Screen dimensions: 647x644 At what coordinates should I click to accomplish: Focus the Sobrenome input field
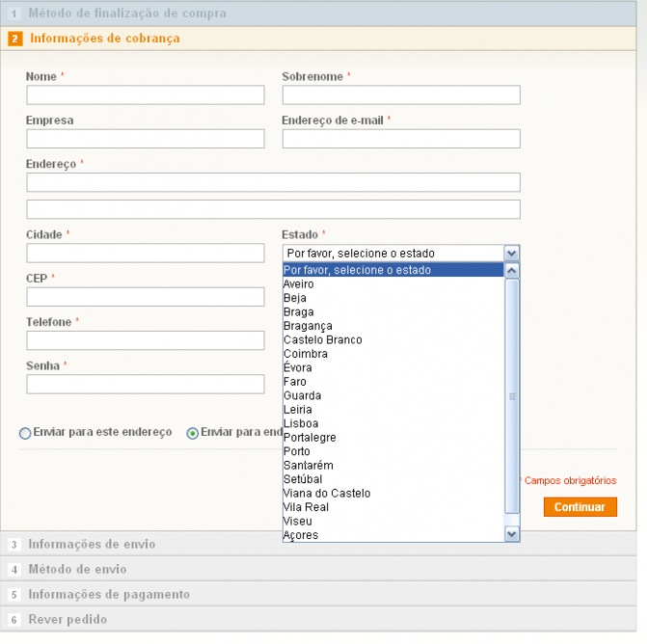401,95
